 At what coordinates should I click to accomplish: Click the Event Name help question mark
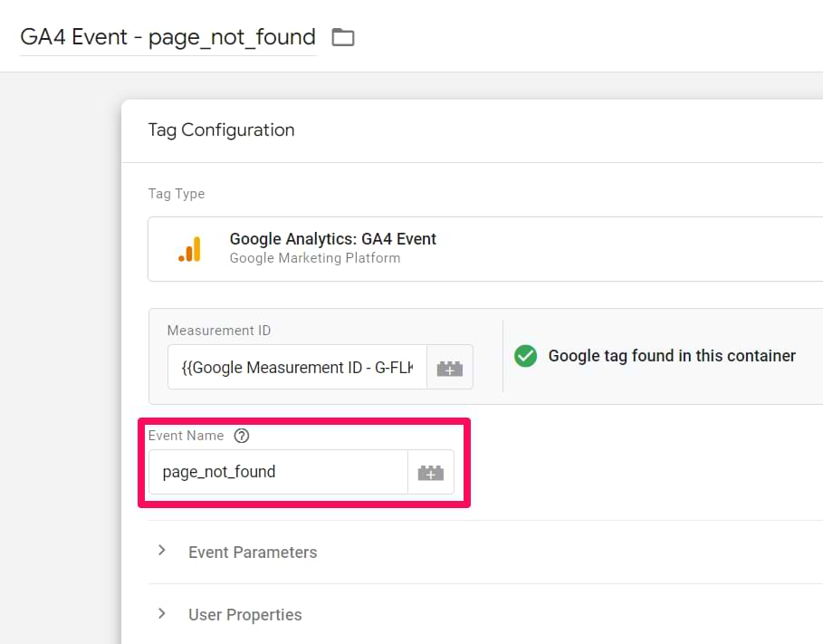(x=241, y=436)
